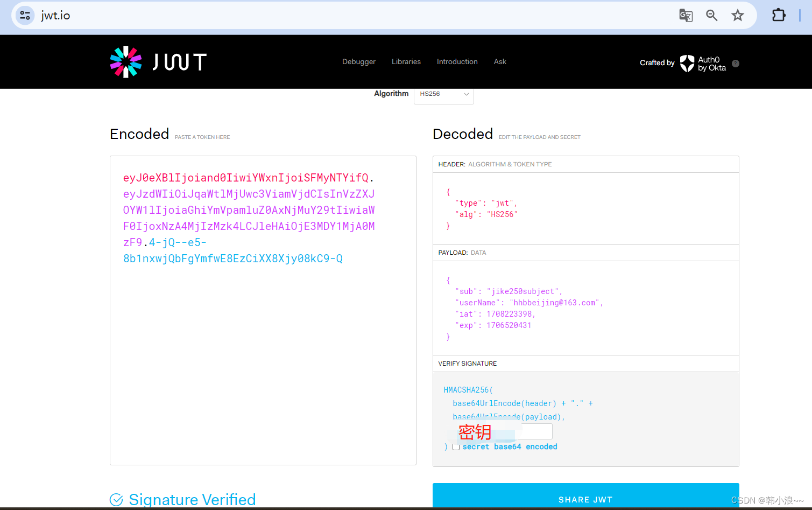Click the question mark help icon
The width and height of the screenshot is (812, 510).
pos(736,64)
